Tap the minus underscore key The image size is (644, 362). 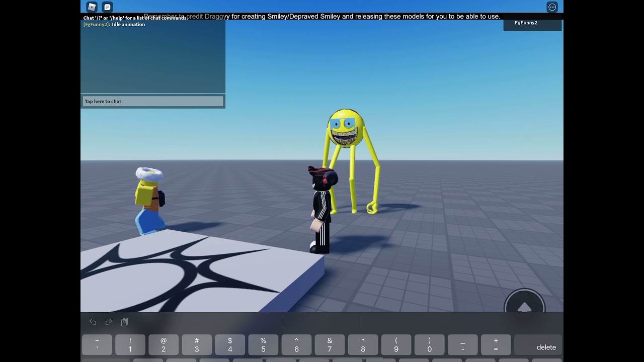pos(462,345)
